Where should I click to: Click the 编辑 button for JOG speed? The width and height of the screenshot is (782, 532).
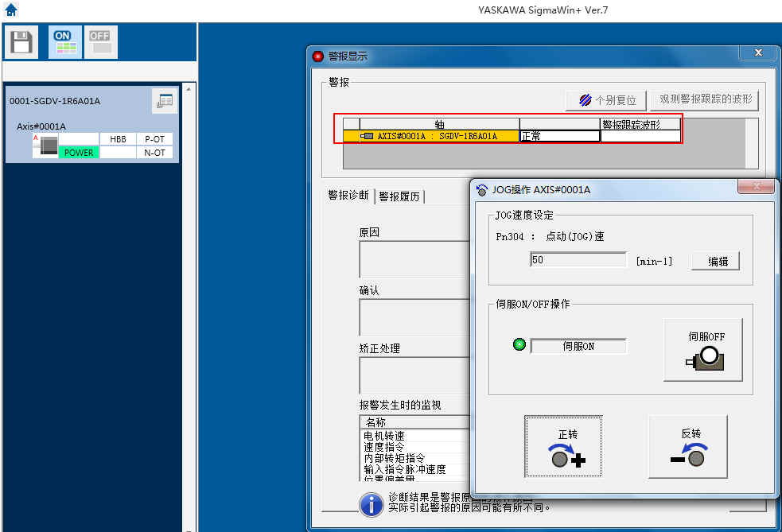coord(714,261)
